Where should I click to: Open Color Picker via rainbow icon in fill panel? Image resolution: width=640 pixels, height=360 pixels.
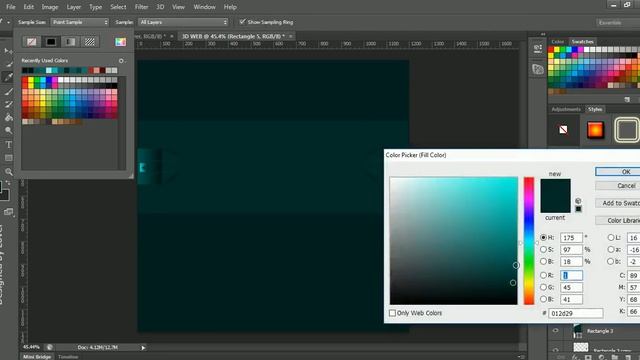coord(120,42)
